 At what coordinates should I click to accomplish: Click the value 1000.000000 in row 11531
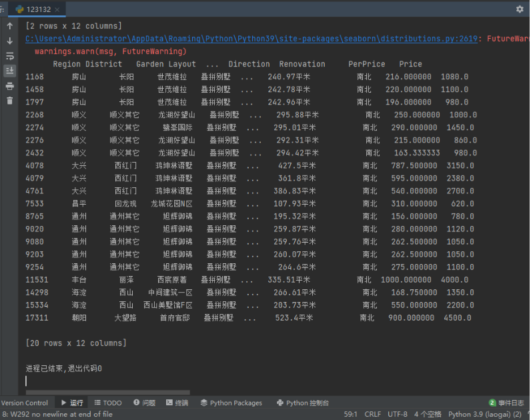coord(406,280)
